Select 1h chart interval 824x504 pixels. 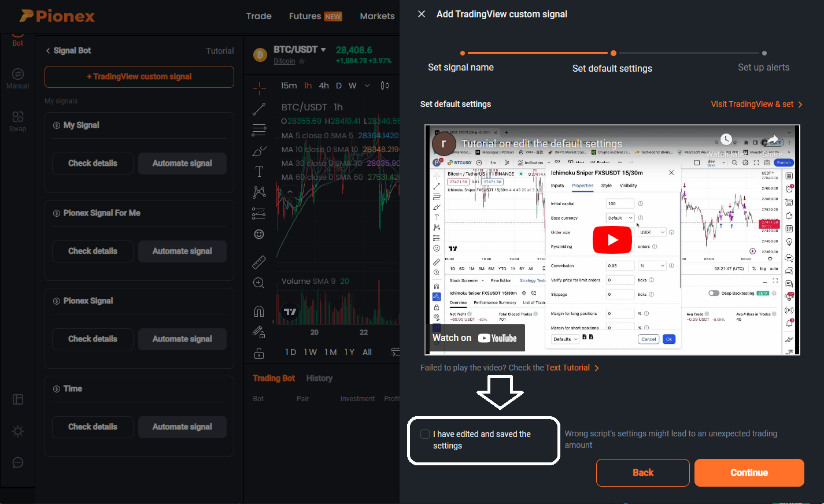308,86
